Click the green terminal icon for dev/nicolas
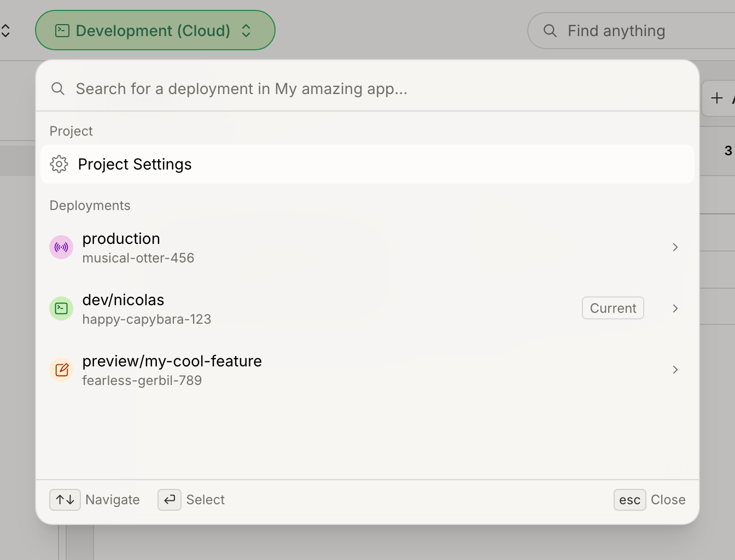This screenshot has width=735, height=560. click(61, 308)
